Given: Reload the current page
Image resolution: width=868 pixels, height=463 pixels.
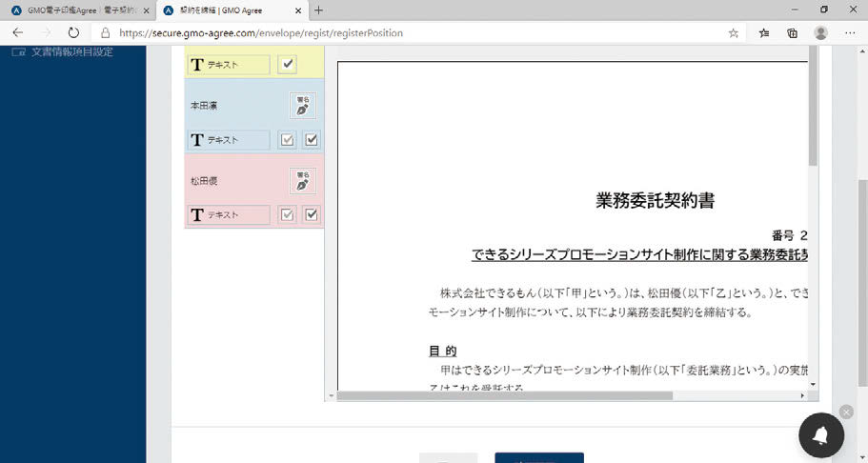Looking at the screenshot, I should [x=73, y=32].
